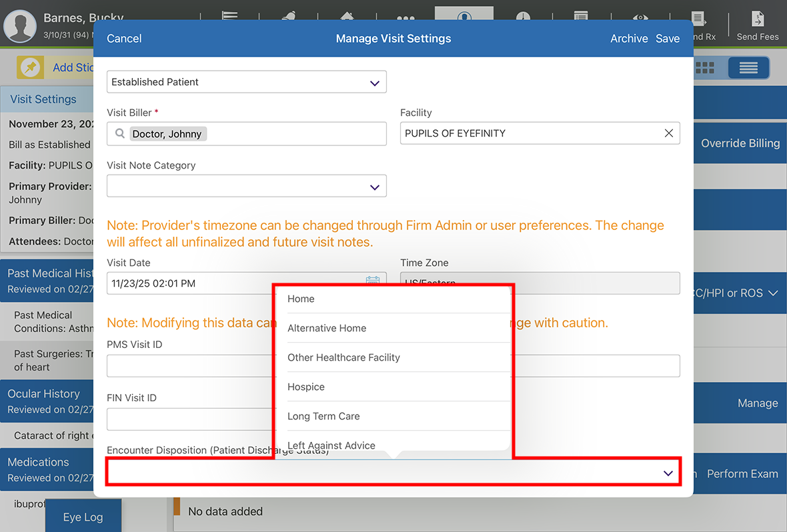This screenshot has width=787, height=532.
Task: Click the search icon in Visit Biller
Action: 120,134
